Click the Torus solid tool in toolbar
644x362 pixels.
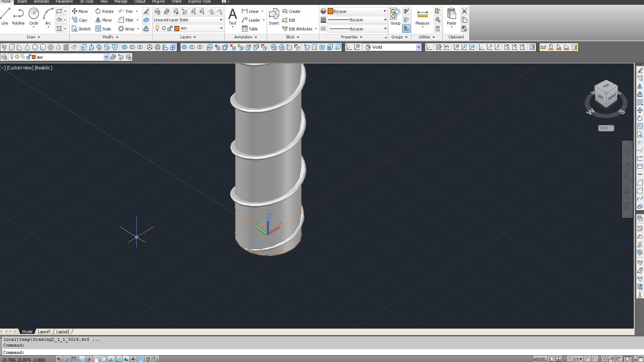pyautogui.click(x=51, y=47)
